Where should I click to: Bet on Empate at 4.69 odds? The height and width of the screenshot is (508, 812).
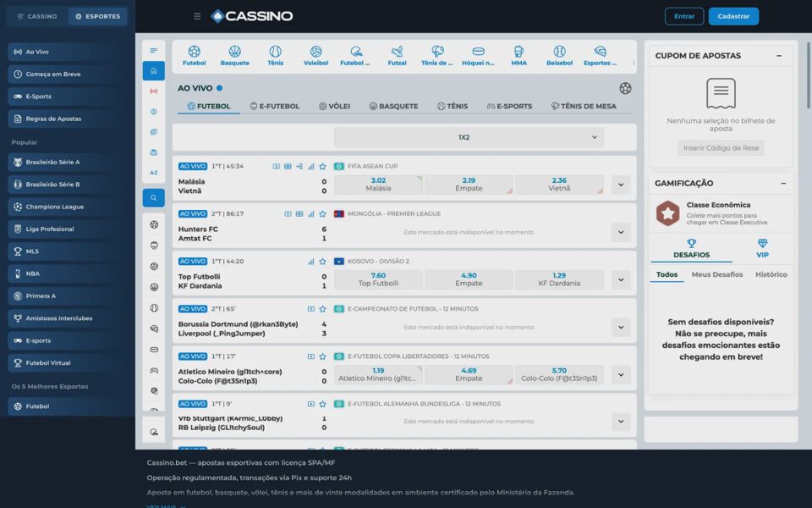pyautogui.click(x=469, y=375)
